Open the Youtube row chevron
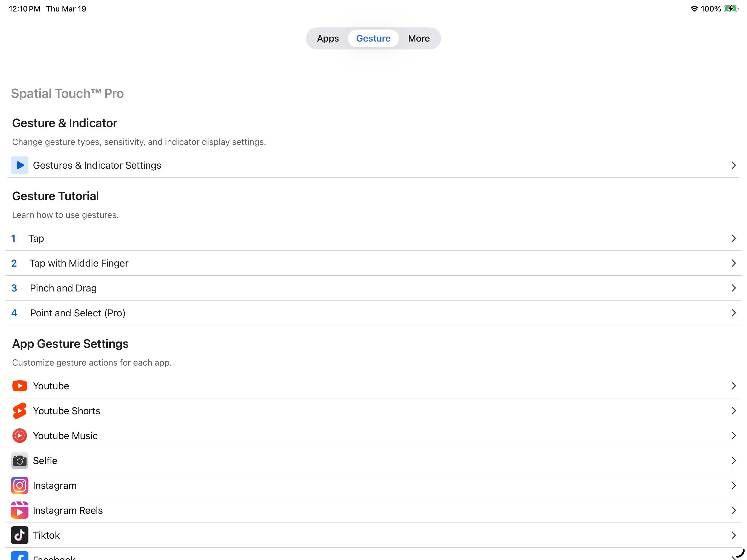Image resolution: width=747 pixels, height=560 pixels. pyautogui.click(x=734, y=386)
